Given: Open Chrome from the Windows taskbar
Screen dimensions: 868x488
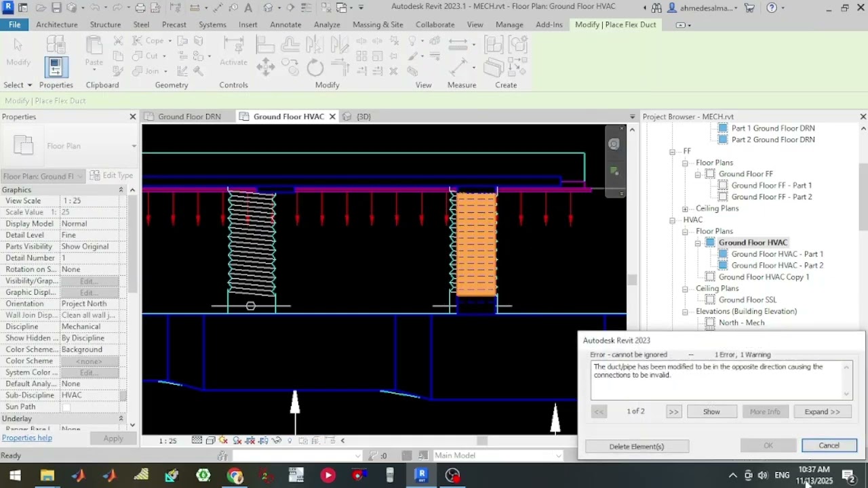Looking at the screenshot, I should 235,476.
